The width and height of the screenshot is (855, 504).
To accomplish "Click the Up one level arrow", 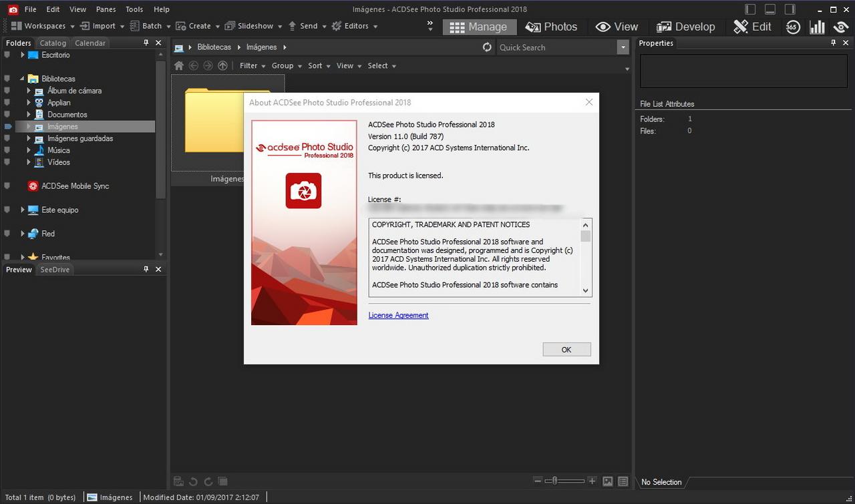I will (x=222, y=65).
